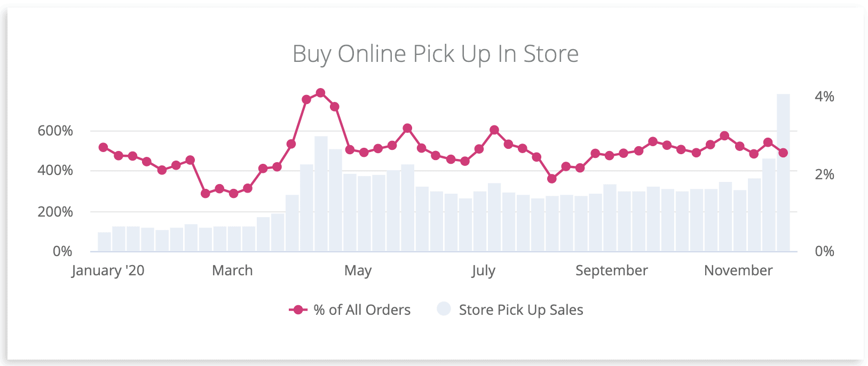This screenshot has width=868, height=366.
Task: Click the 600% left axis label
Action: [55, 131]
